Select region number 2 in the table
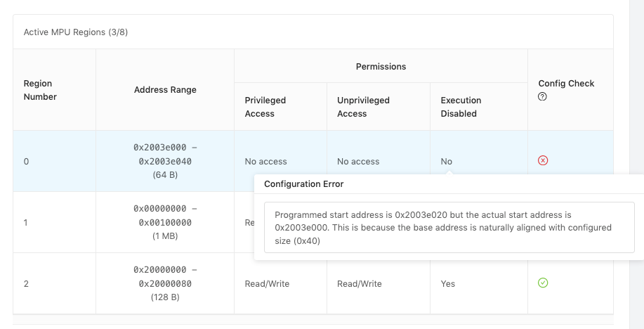The image size is (644, 329). click(x=27, y=284)
